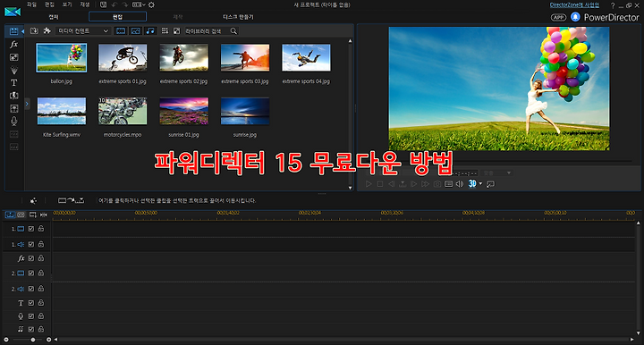Click the redo arrow icon
Image resolution: width=644 pixels, height=345 pixels.
[125, 5]
